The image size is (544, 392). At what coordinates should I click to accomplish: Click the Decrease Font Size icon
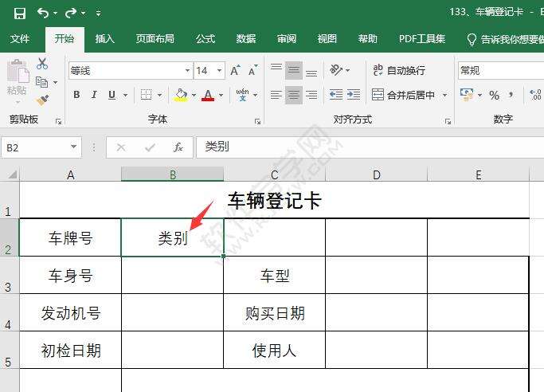tap(253, 70)
